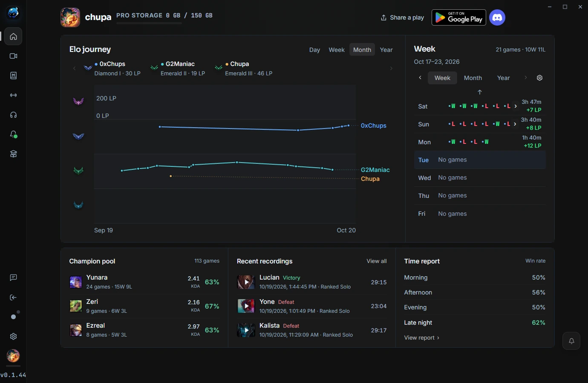588x383 pixels.
Task: Click the sign-out arrow sidebar icon
Action: click(13, 297)
